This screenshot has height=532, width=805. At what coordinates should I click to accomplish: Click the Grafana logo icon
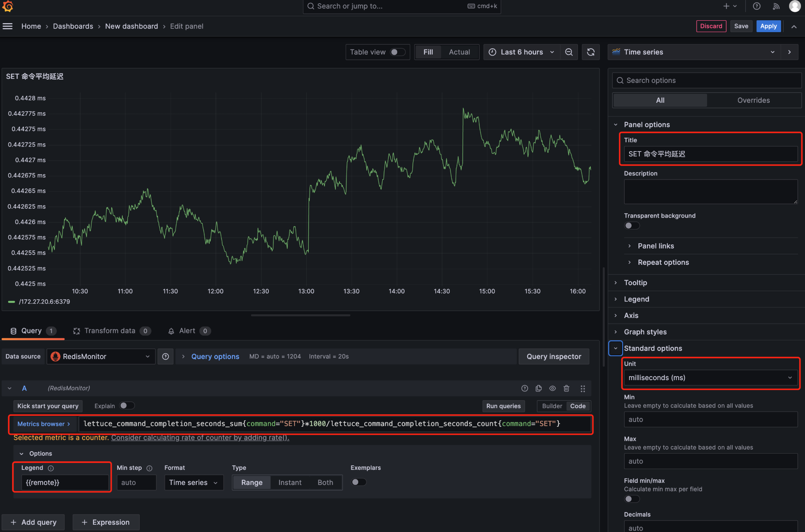(x=8, y=6)
